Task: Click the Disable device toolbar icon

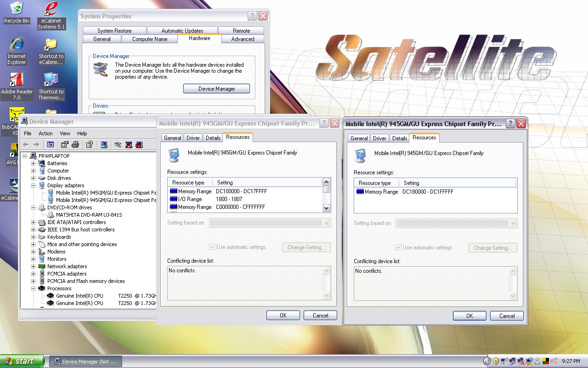Action: tap(139, 144)
